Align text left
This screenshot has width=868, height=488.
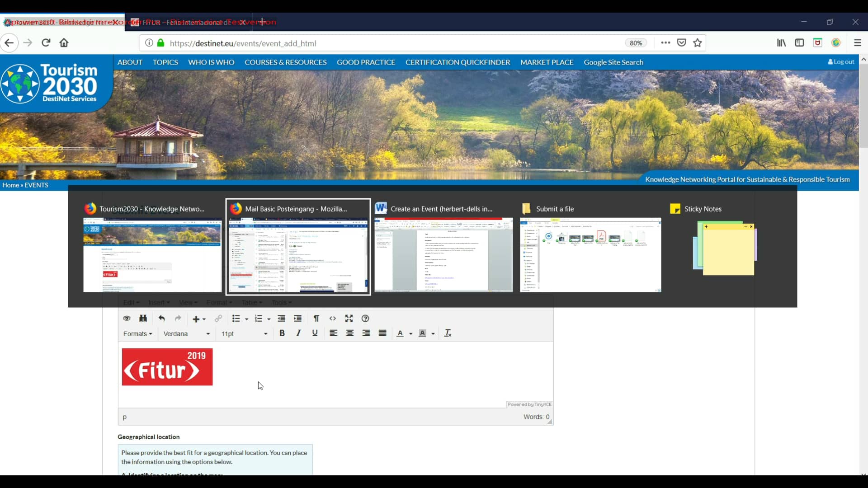(334, 333)
